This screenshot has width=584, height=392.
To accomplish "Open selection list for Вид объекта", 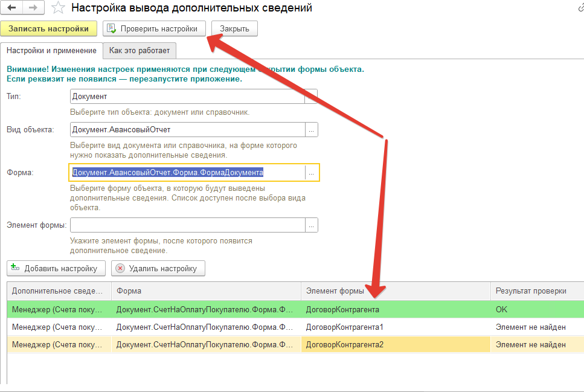I will [x=312, y=130].
